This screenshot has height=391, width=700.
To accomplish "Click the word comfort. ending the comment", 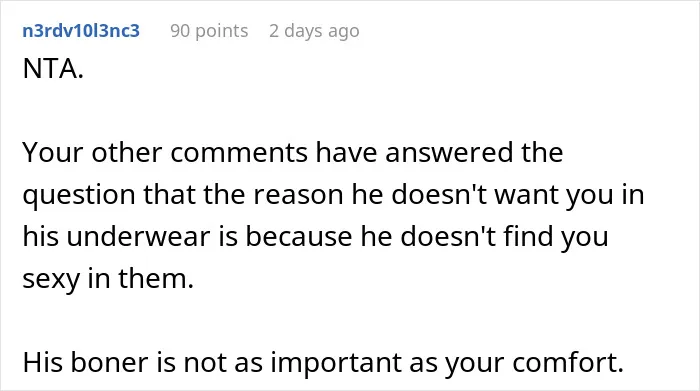I will (x=568, y=363).
